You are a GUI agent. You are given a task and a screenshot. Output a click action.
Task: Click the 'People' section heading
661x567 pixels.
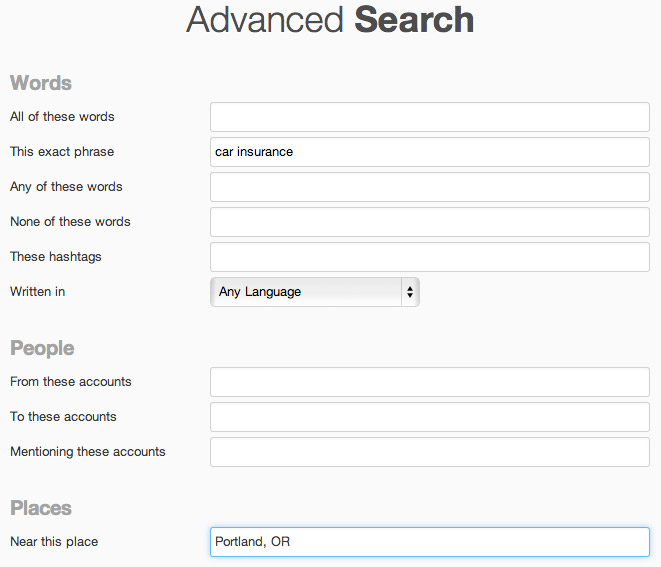(42, 348)
